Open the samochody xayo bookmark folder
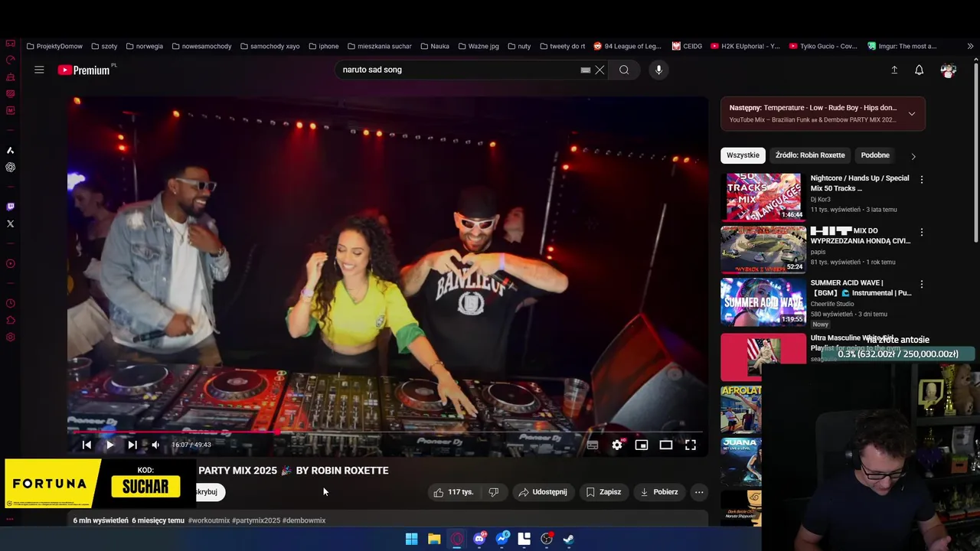Screen dimensions: 980x551 [x=269, y=46]
